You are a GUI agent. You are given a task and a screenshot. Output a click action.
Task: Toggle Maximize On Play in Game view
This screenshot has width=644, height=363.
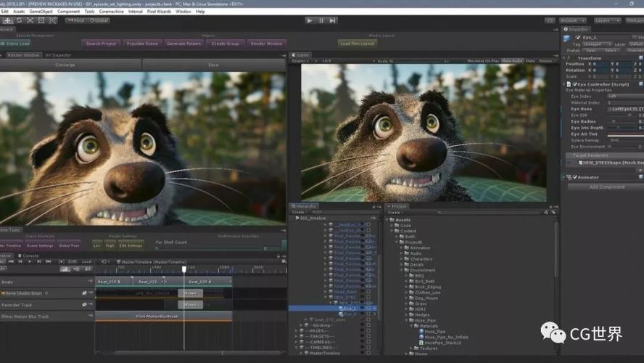[x=483, y=61]
